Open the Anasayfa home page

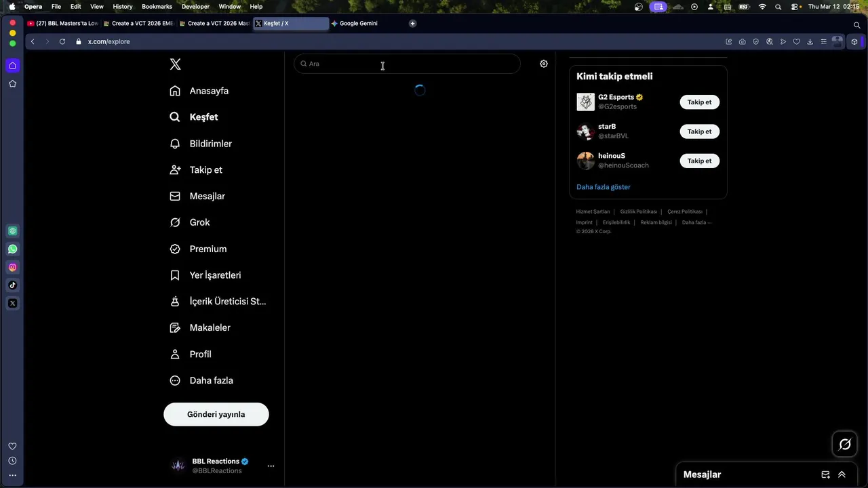199,91
